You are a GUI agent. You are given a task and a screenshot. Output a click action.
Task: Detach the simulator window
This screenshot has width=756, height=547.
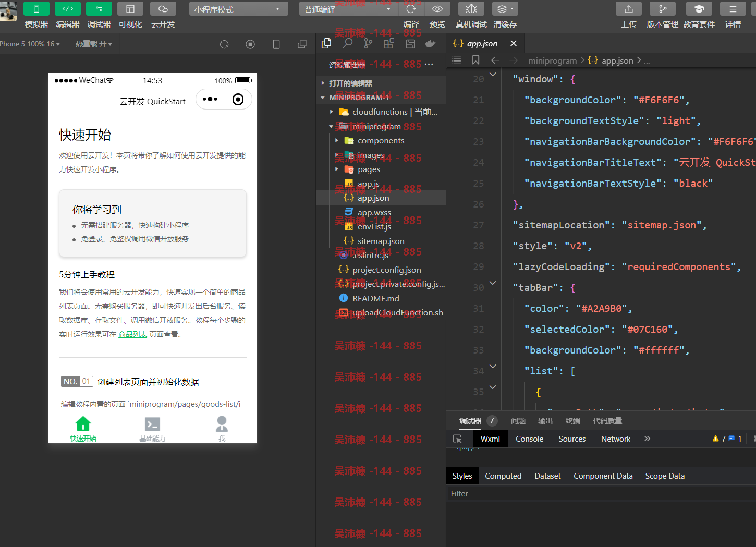pyautogui.click(x=302, y=44)
